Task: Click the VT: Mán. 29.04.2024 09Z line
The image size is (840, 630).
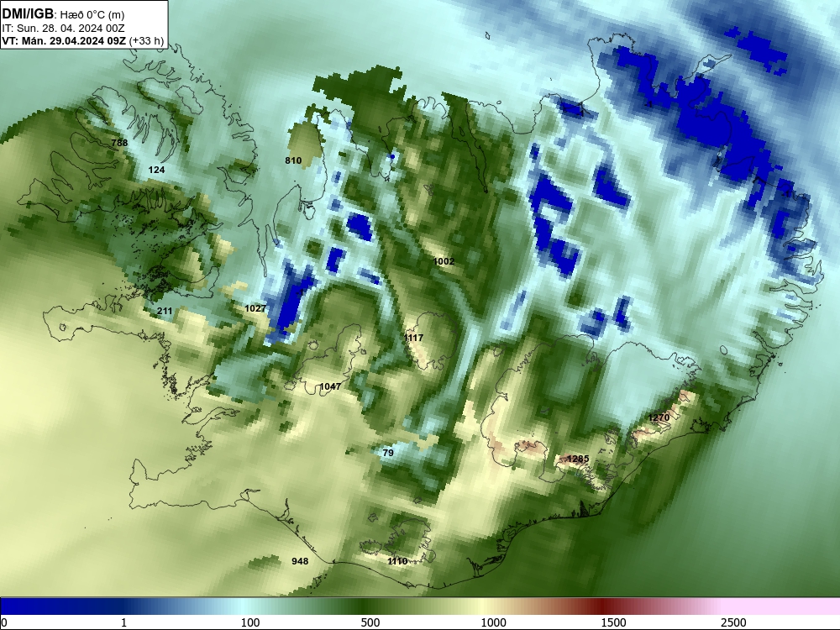Action: (x=64, y=40)
